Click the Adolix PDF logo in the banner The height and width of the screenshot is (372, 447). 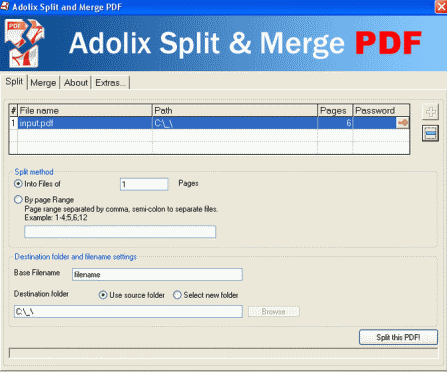(25, 43)
